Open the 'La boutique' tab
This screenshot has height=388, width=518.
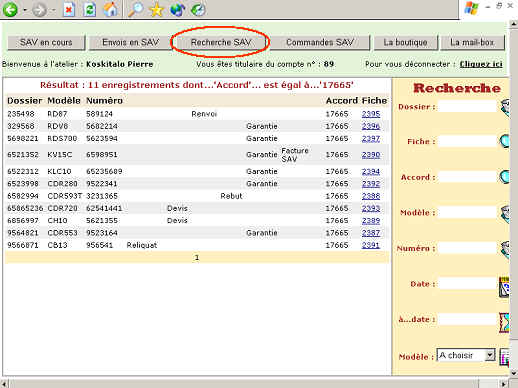click(x=405, y=42)
